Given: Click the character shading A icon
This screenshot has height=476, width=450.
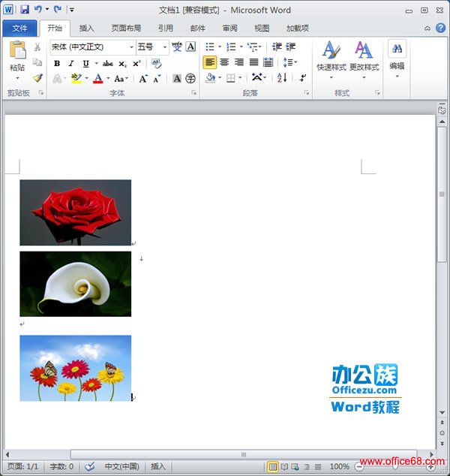Looking at the screenshot, I should [177, 79].
